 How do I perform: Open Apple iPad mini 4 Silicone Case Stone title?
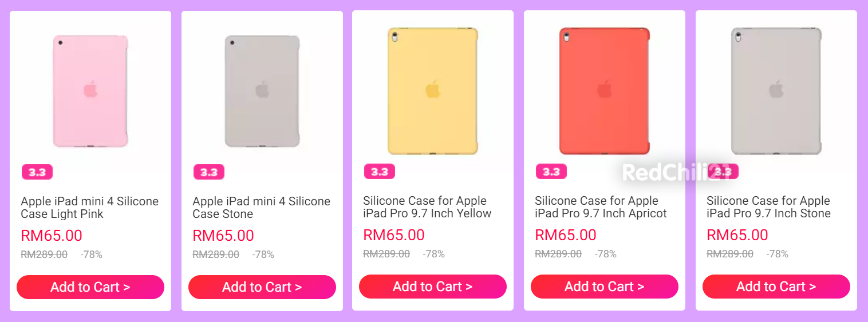262,208
